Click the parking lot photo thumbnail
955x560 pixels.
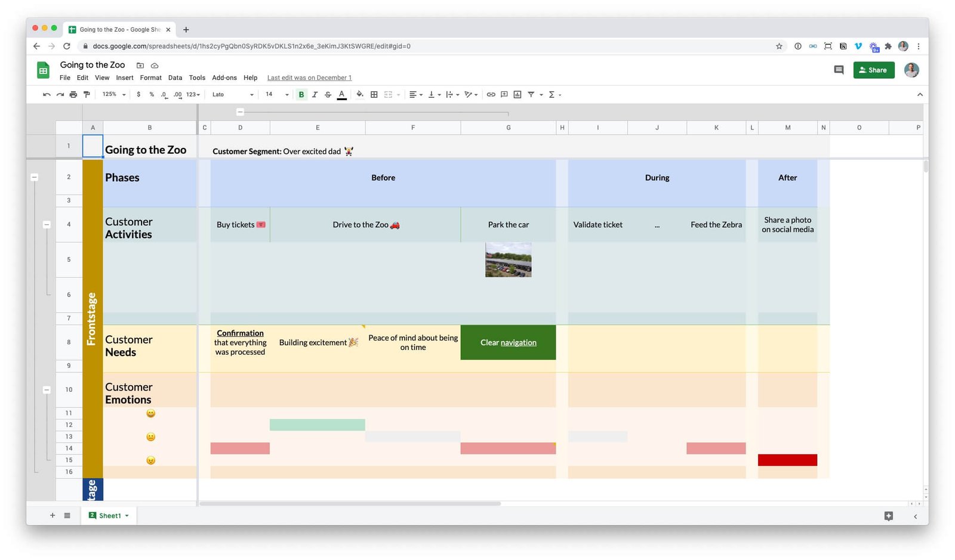click(508, 260)
